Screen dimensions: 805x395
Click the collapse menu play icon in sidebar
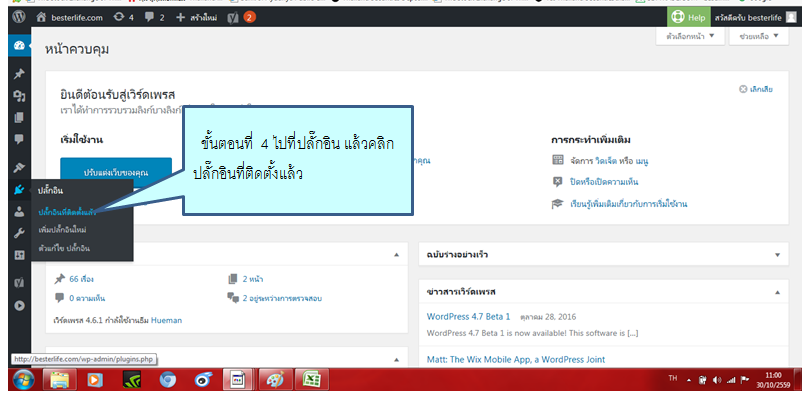click(x=19, y=305)
